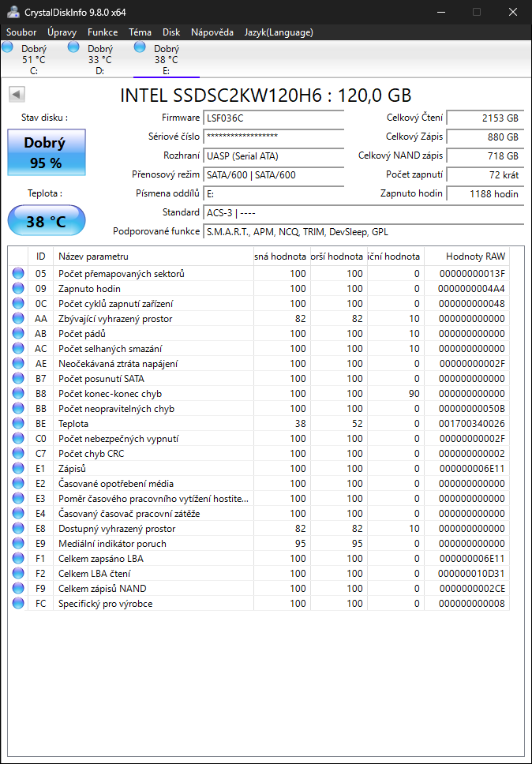Switch to disk D: tab at 33 °C
Screen dimensions: 532x764
(x=100, y=59)
